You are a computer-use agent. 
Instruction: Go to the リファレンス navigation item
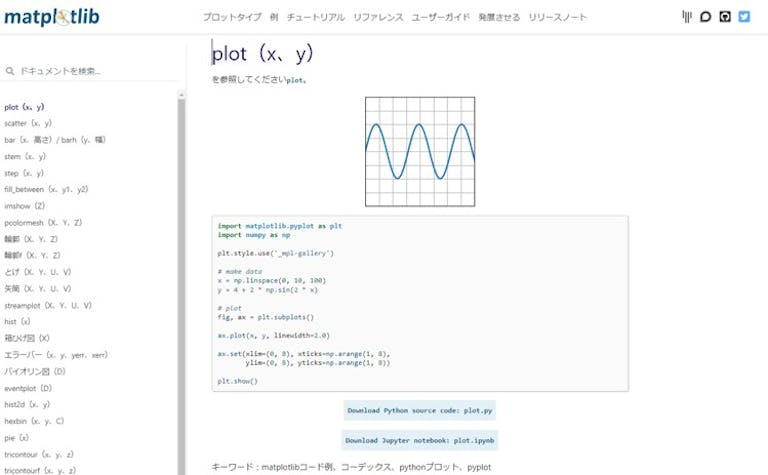[378, 17]
